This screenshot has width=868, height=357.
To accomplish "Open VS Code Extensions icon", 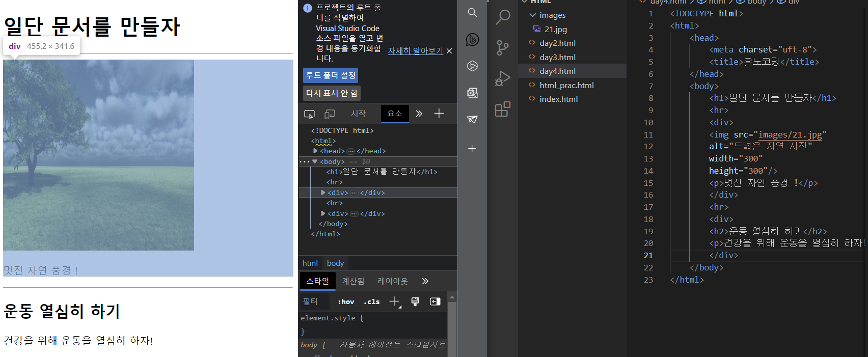I will click(x=503, y=109).
